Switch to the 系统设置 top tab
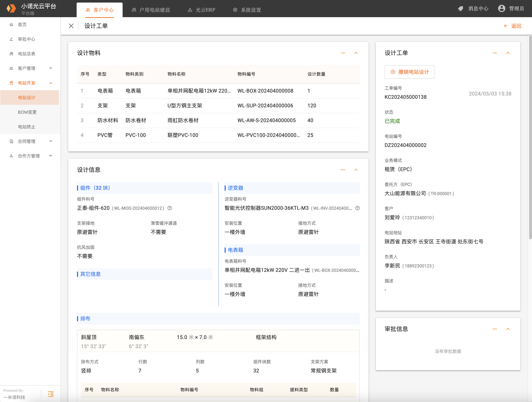 point(247,10)
